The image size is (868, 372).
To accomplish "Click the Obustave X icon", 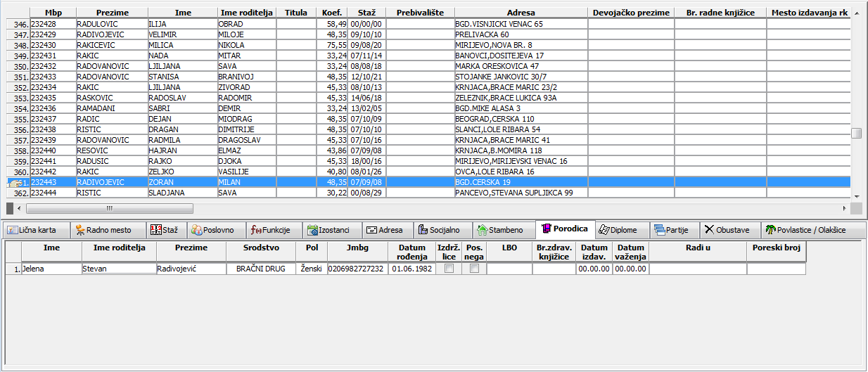I will 709,230.
